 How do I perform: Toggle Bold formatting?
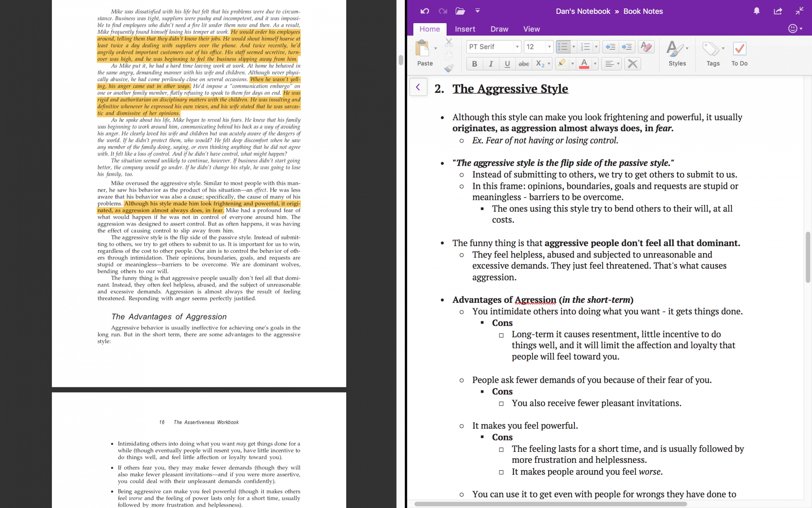(474, 64)
